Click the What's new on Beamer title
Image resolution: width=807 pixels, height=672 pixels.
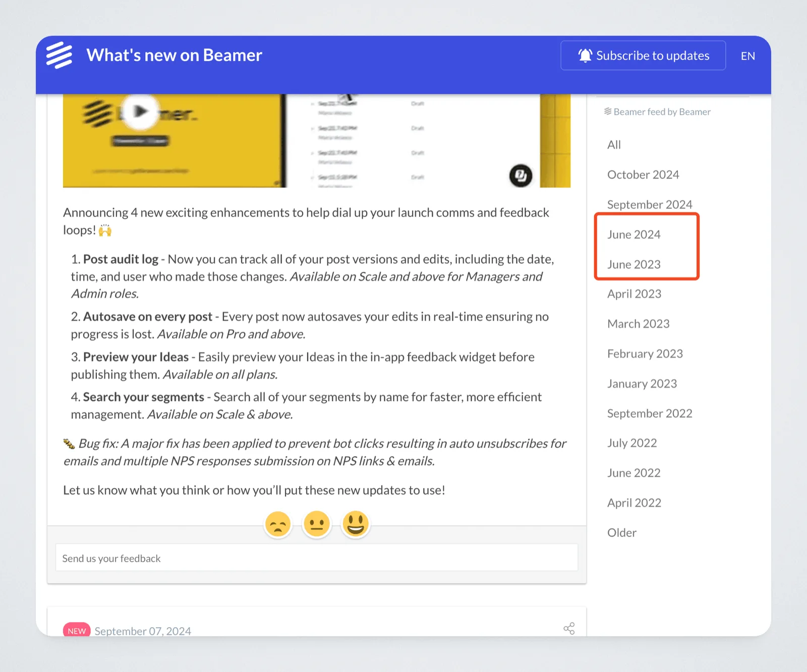175,55
